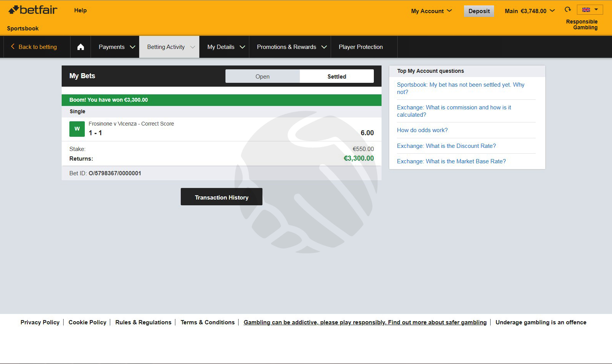Open the Responsible Gambling link
Screen dimensions: 612x364
[582, 24]
